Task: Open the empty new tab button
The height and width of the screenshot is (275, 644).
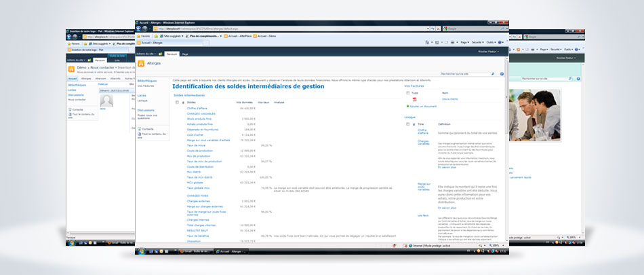Action: (x=206, y=42)
